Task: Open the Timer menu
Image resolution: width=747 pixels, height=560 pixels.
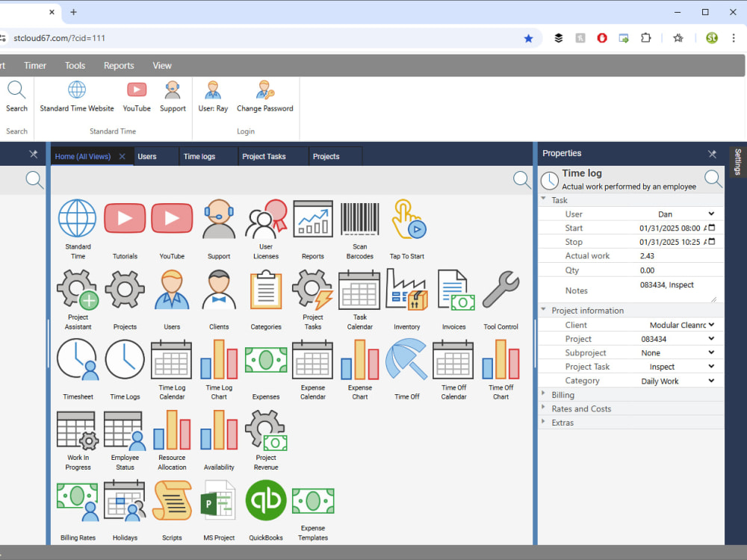Action: (x=35, y=66)
